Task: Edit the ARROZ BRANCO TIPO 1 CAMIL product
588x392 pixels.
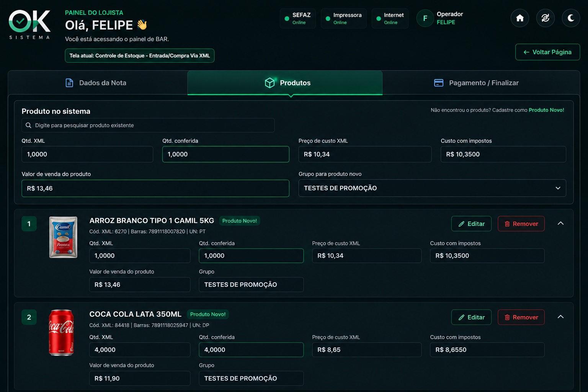Action: (471, 224)
